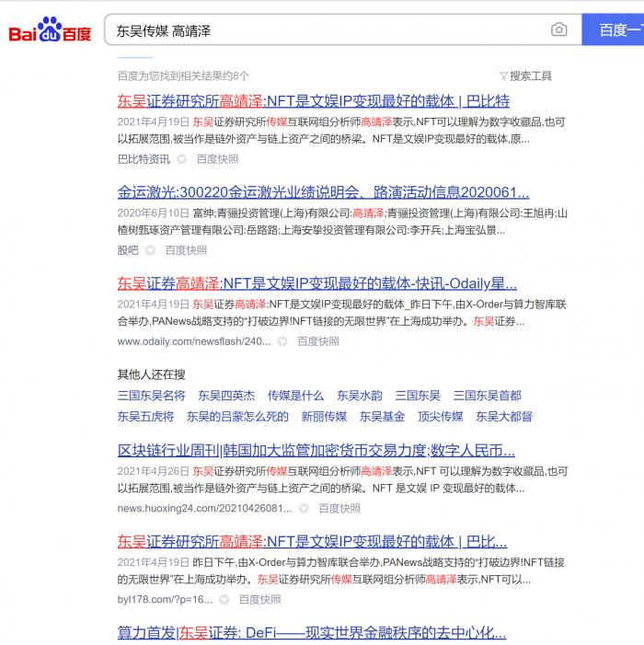Image resolution: width=644 pixels, height=645 pixels.
Task: Expand dropdown icon next to huoxing24.com URL
Action: pyautogui.click(x=304, y=509)
